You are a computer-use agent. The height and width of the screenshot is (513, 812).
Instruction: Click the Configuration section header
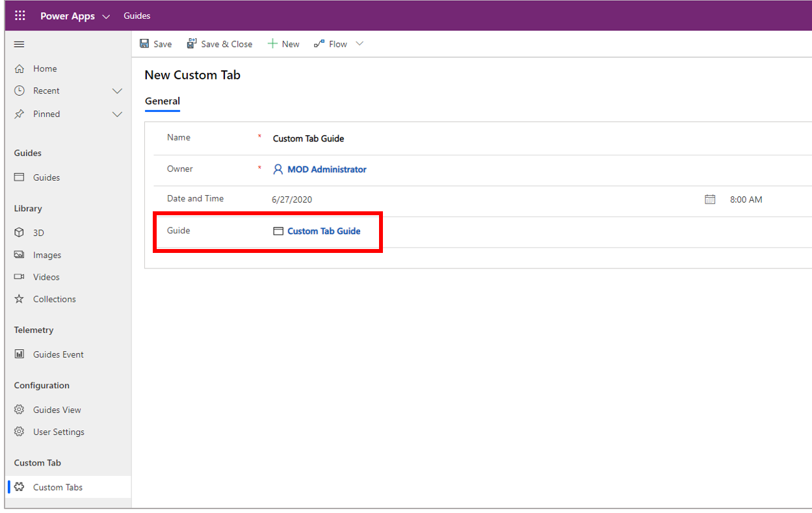[x=42, y=385]
